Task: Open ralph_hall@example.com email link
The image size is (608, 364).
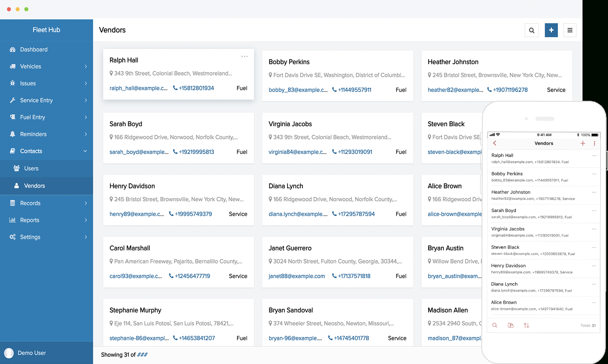Action: pos(138,88)
